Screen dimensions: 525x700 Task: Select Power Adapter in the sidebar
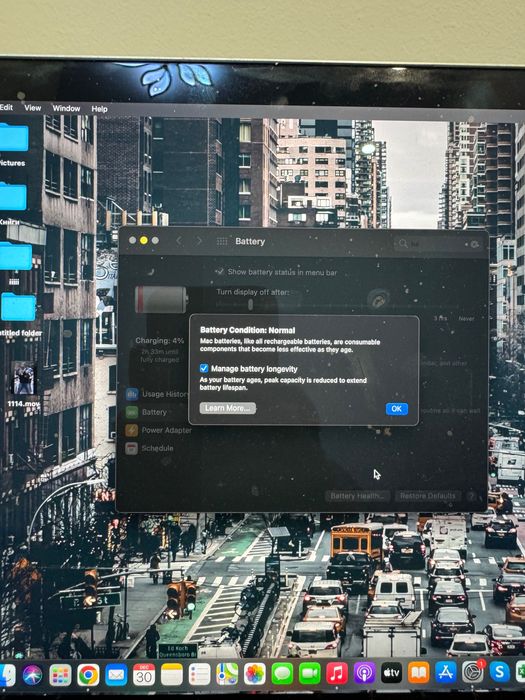pos(159,430)
